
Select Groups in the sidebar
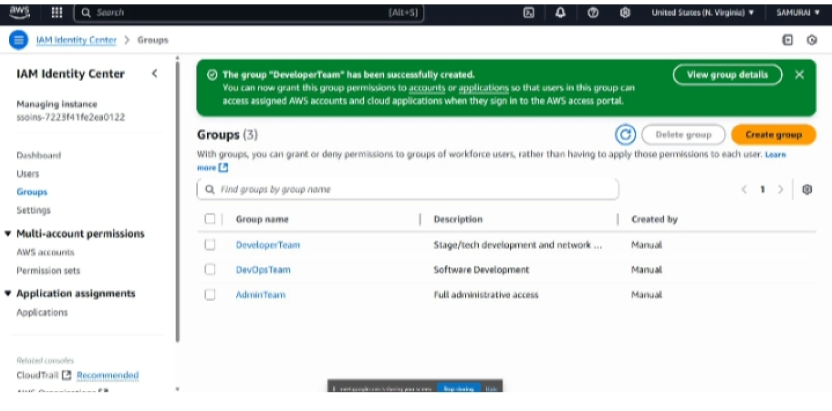tap(32, 192)
